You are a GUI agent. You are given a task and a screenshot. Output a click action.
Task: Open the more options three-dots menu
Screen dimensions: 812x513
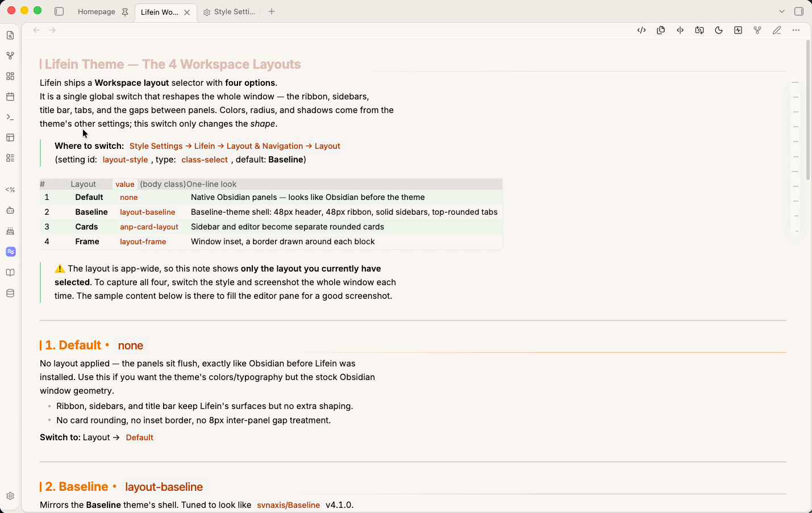click(796, 30)
